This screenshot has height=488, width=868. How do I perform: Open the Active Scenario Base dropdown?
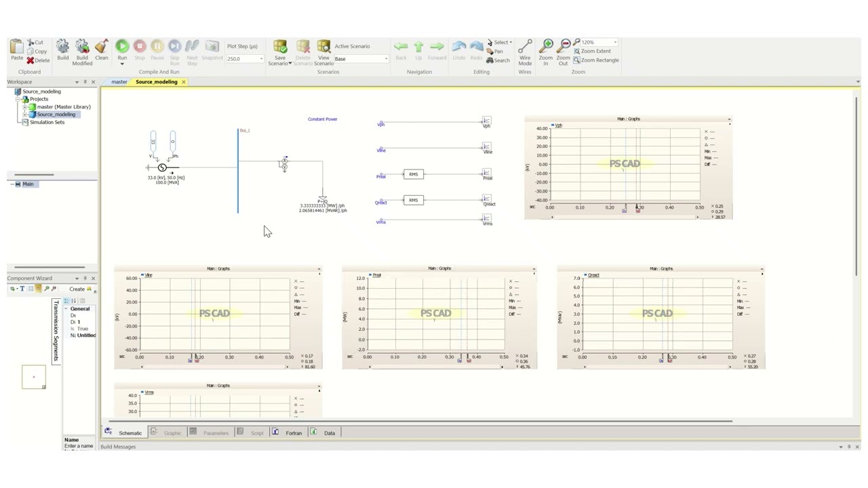[x=387, y=59]
